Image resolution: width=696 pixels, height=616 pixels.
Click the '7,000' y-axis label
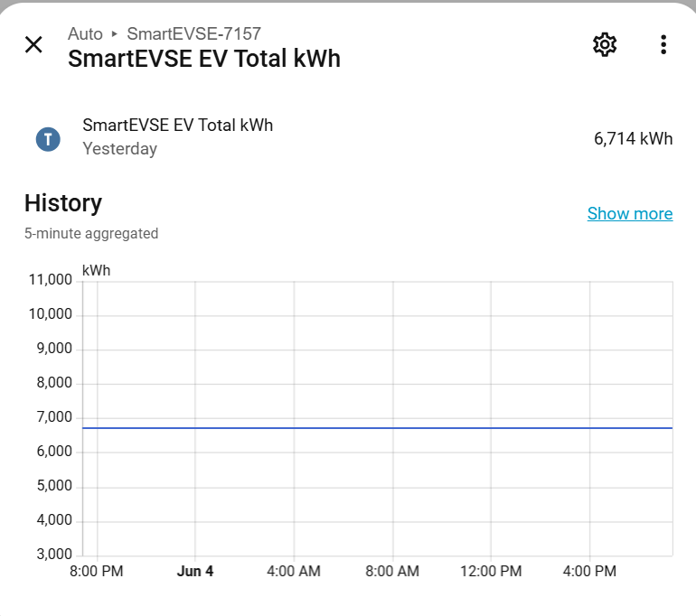[54, 417]
